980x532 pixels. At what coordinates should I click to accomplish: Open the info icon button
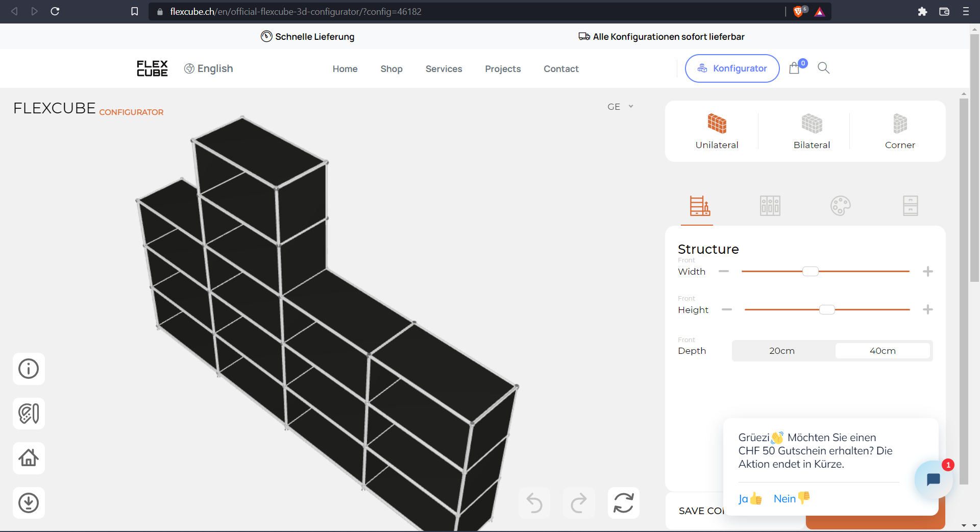pos(29,369)
